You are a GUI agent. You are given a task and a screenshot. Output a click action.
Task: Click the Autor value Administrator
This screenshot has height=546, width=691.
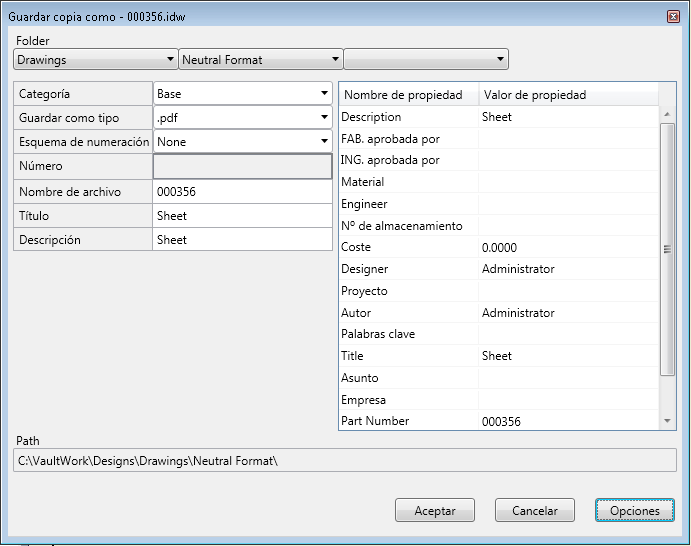click(518, 313)
